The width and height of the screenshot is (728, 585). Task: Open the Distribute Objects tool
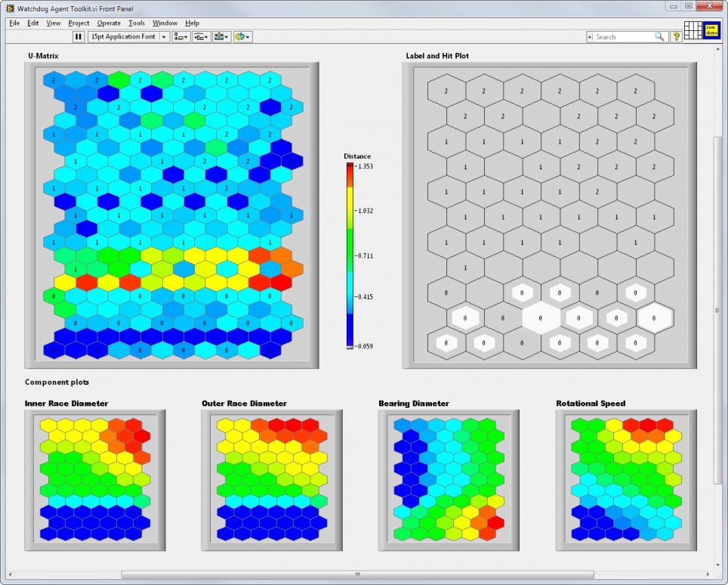[197, 36]
